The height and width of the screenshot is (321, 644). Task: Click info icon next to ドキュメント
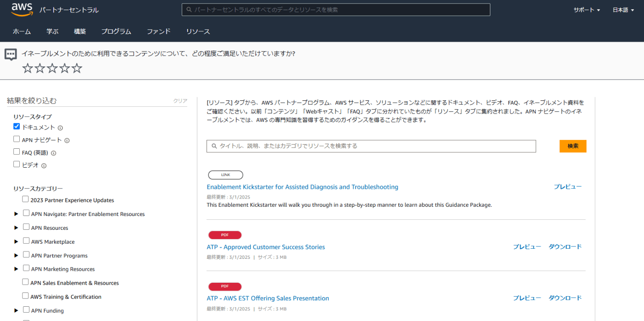point(60,128)
